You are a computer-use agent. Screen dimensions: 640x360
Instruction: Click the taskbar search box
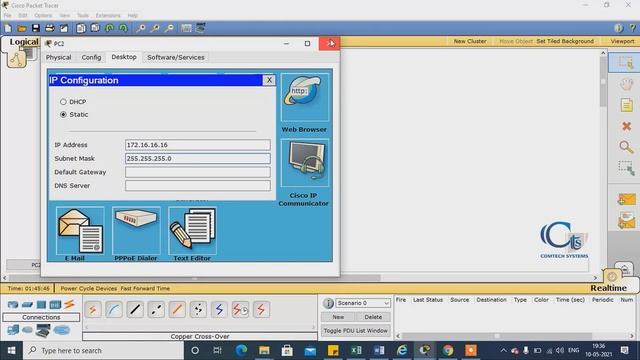[103, 351]
